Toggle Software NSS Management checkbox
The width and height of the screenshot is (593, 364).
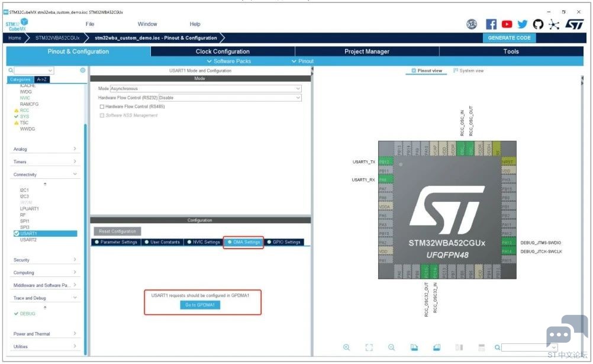pyautogui.click(x=102, y=115)
